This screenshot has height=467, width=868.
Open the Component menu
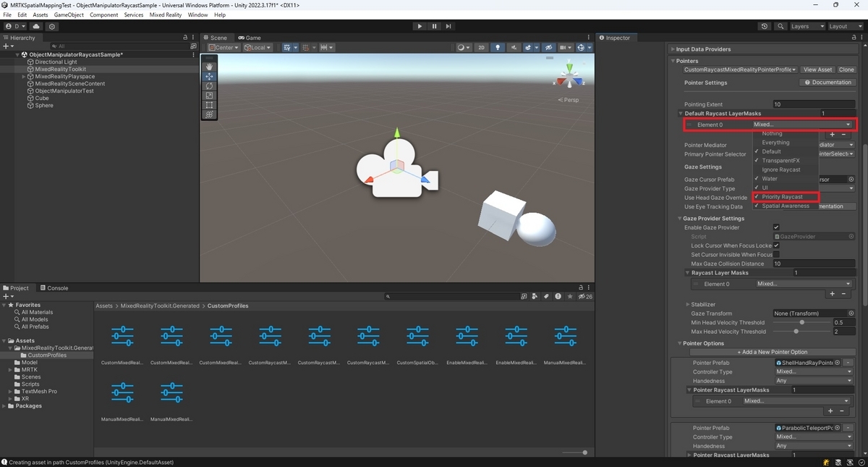click(103, 14)
